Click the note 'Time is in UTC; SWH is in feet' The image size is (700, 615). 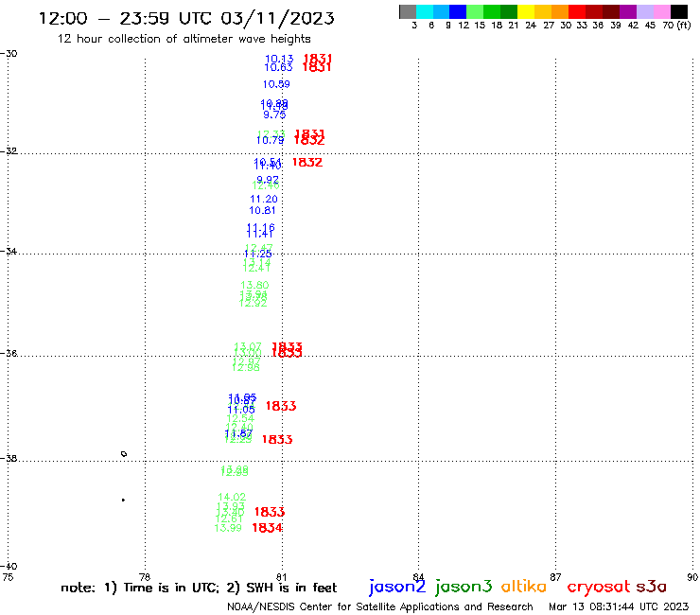pos(199,588)
